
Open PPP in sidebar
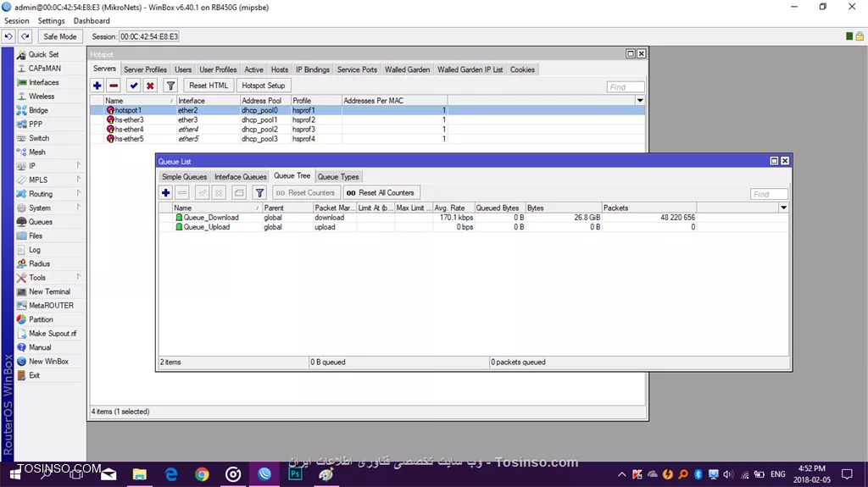point(36,124)
